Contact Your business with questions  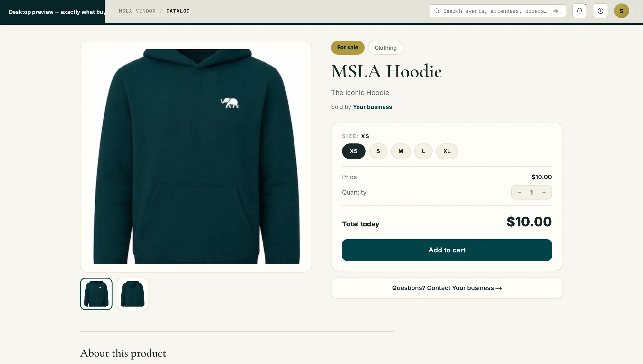click(447, 288)
